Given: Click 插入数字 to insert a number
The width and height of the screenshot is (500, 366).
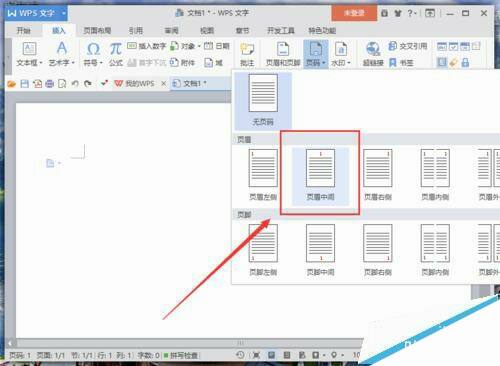Looking at the screenshot, I should pyautogui.click(x=146, y=46).
